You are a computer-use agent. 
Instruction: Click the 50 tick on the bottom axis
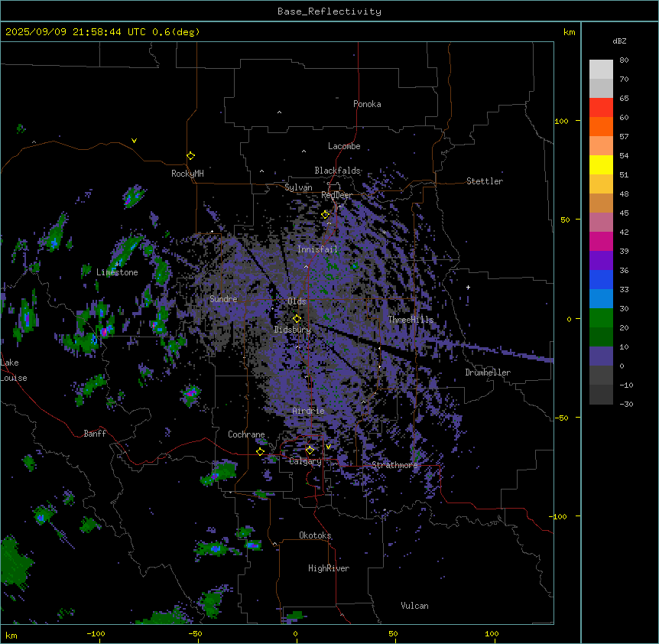(x=393, y=633)
